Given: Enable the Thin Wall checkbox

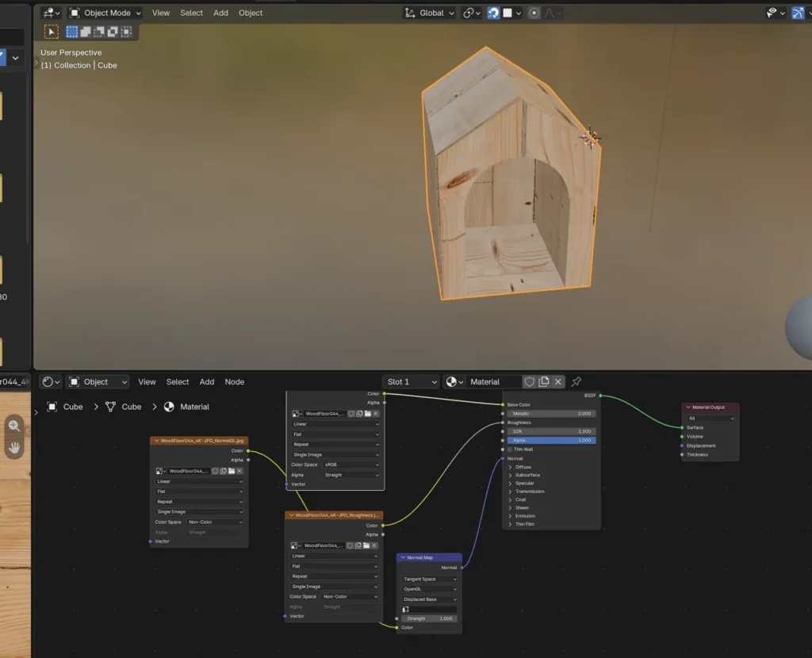Looking at the screenshot, I should click(x=510, y=450).
